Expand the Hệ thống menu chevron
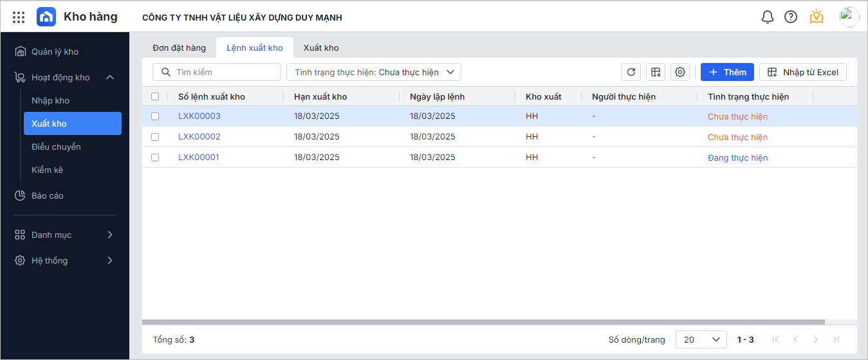Viewport: 868px width, 360px height. pyautogui.click(x=110, y=260)
